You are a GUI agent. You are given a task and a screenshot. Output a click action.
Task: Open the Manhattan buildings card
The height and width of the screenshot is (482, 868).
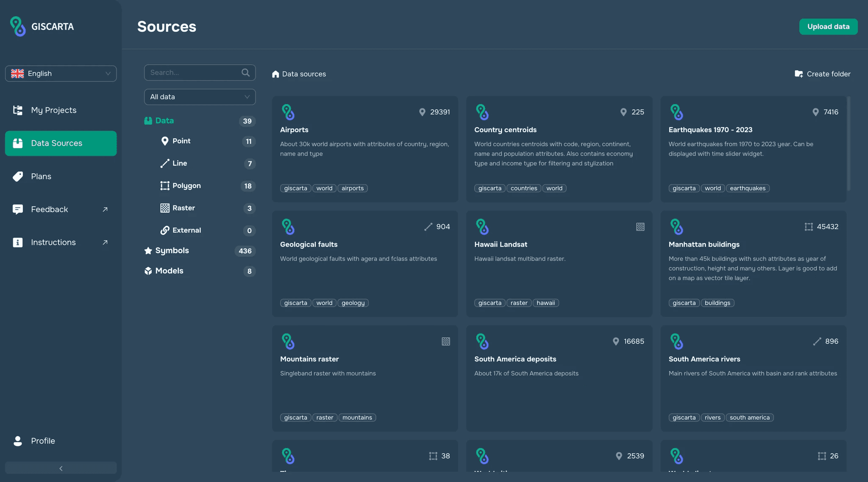753,263
